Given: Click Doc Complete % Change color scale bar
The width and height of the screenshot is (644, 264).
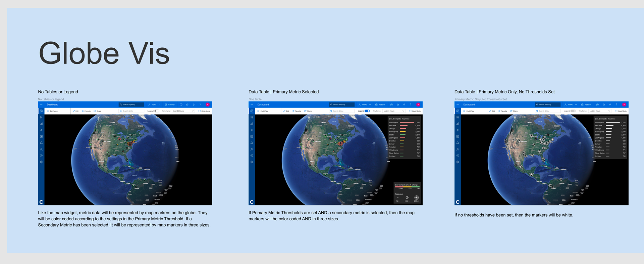Looking at the screenshot, I should point(407,187).
